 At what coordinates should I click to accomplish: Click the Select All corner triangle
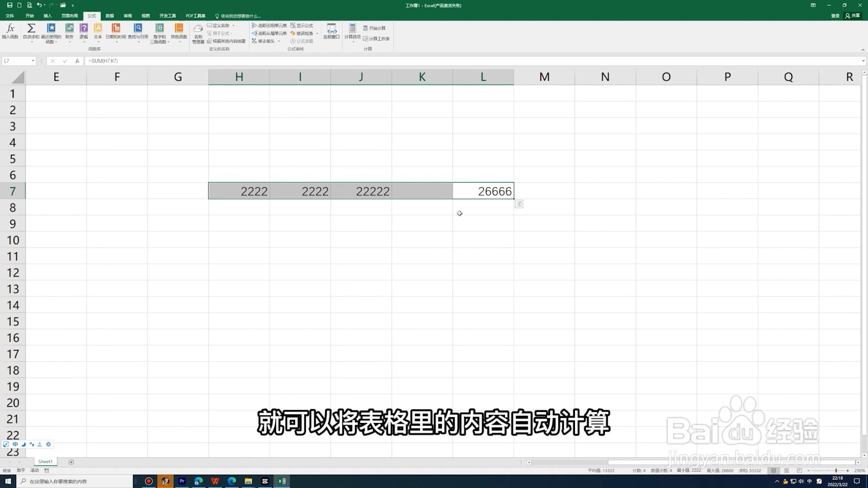point(18,78)
